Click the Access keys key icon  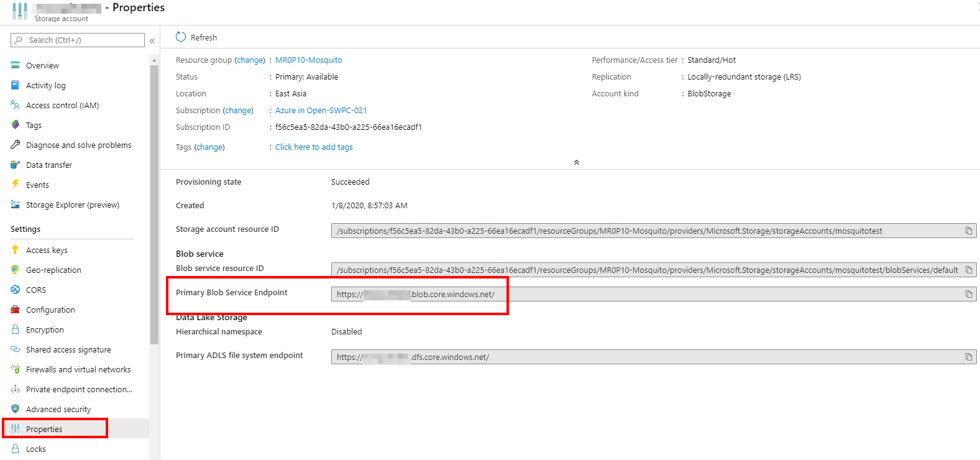(15, 250)
